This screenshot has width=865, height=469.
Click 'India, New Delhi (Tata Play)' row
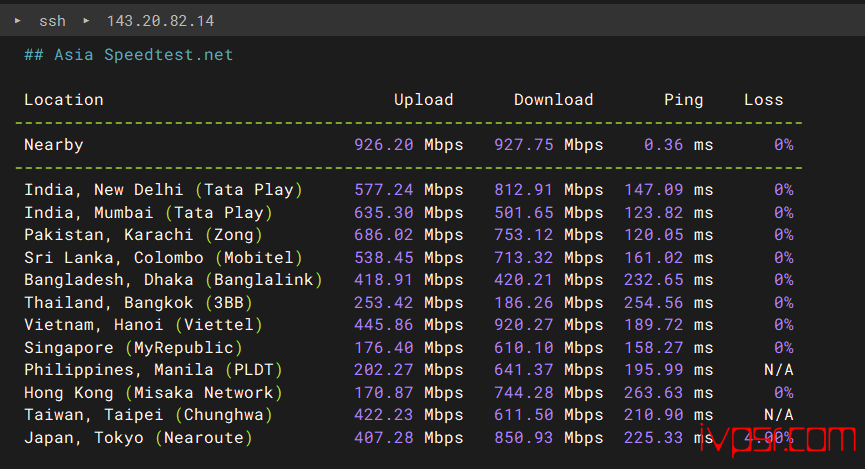[163, 190]
